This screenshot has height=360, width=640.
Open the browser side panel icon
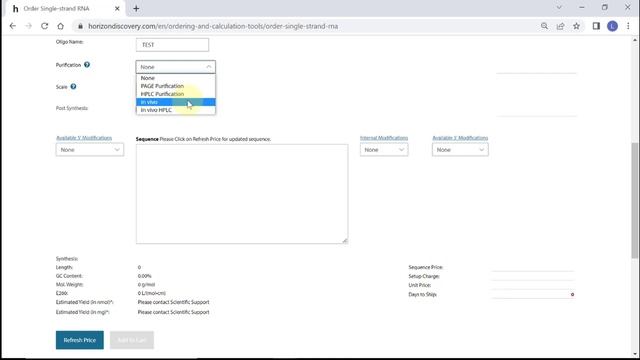click(x=596, y=26)
